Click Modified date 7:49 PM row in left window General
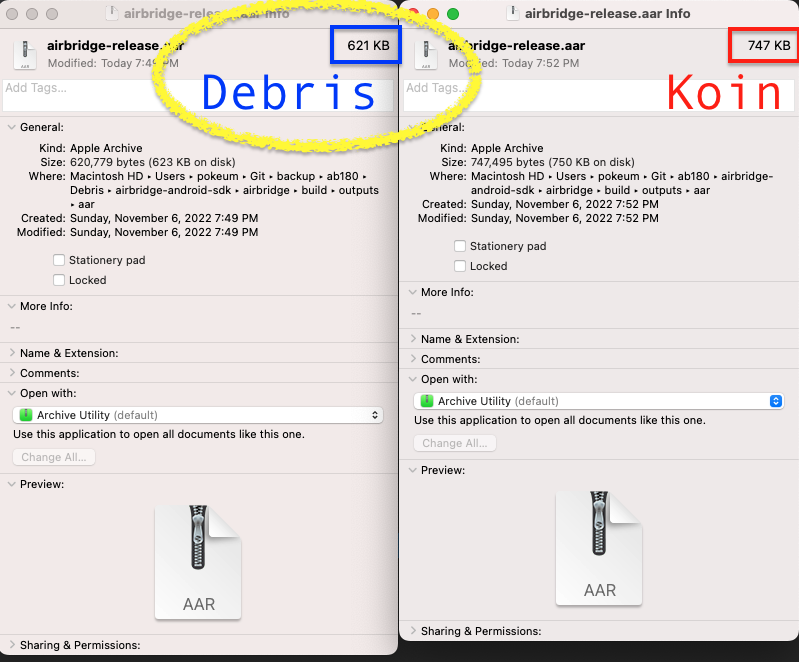Image resolution: width=799 pixels, height=662 pixels. (x=138, y=232)
